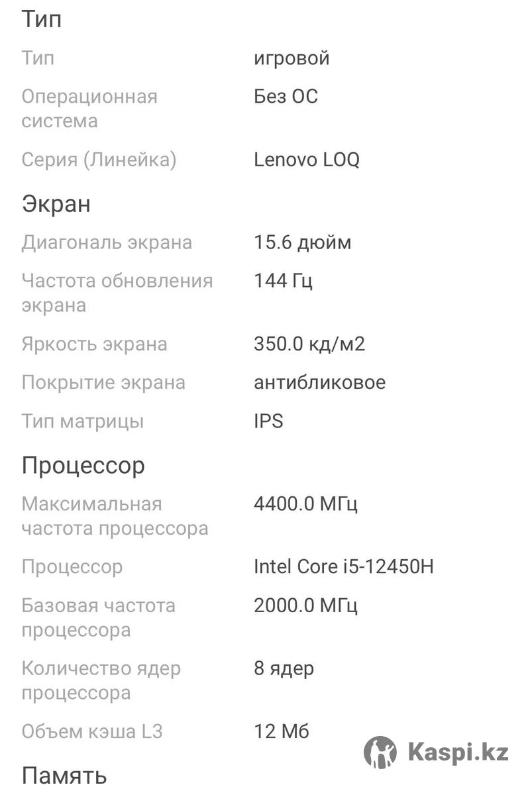Click the 4400.0 МГц max frequency value
The height and width of the screenshot is (795, 532).
[x=305, y=505]
